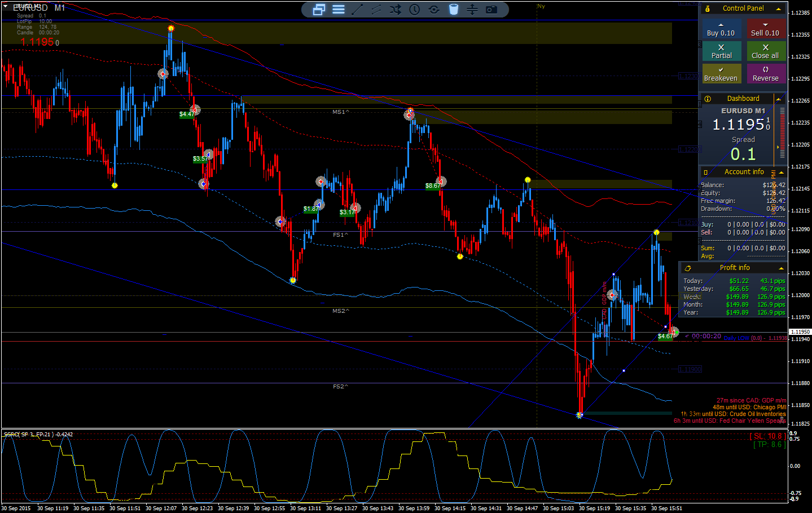The height and width of the screenshot is (513, 812).
Task: Click the Close all button
Action: (765, 51)
